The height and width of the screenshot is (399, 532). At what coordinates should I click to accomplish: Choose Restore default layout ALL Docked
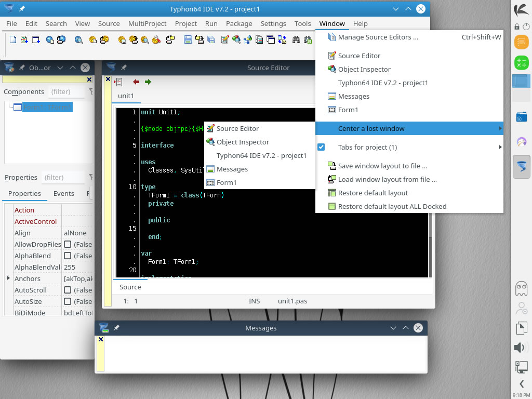pos(409,206)
